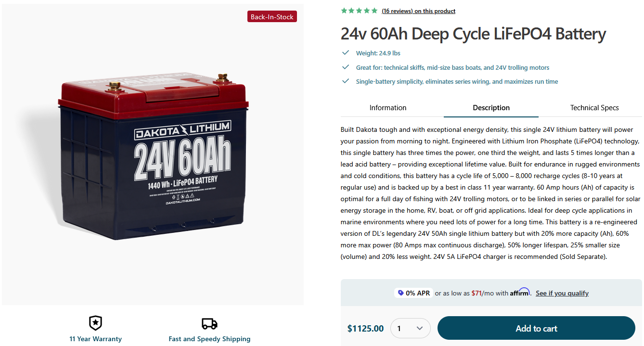Click the checkmark beside Single-battery simplicity

[x=345, y=81]
